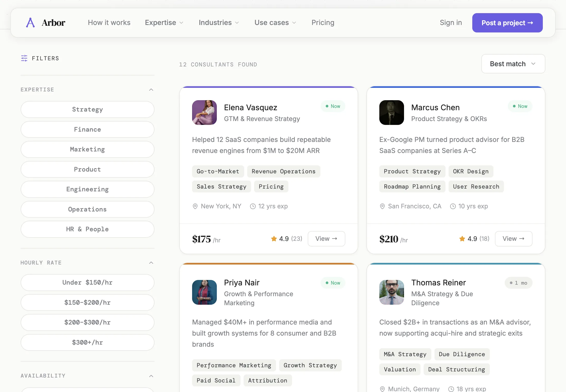Image resolution: width=566 pixels, height=392 pixels.
Task: Click the Arbor logo icon
Action: [x=30, y=23]
